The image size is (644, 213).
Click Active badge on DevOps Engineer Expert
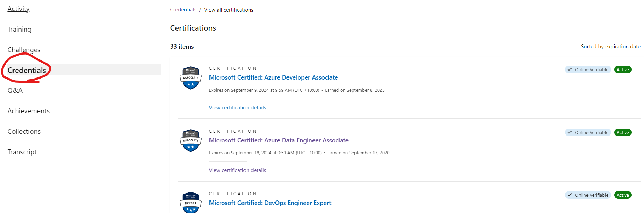point(622,195)
